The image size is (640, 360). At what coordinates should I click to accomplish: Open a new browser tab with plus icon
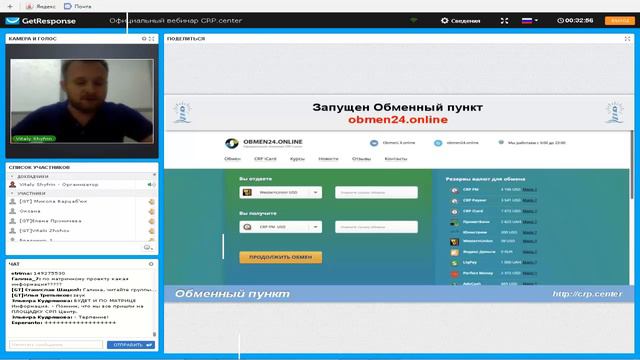pyautogui.click(x=10, y=6)
